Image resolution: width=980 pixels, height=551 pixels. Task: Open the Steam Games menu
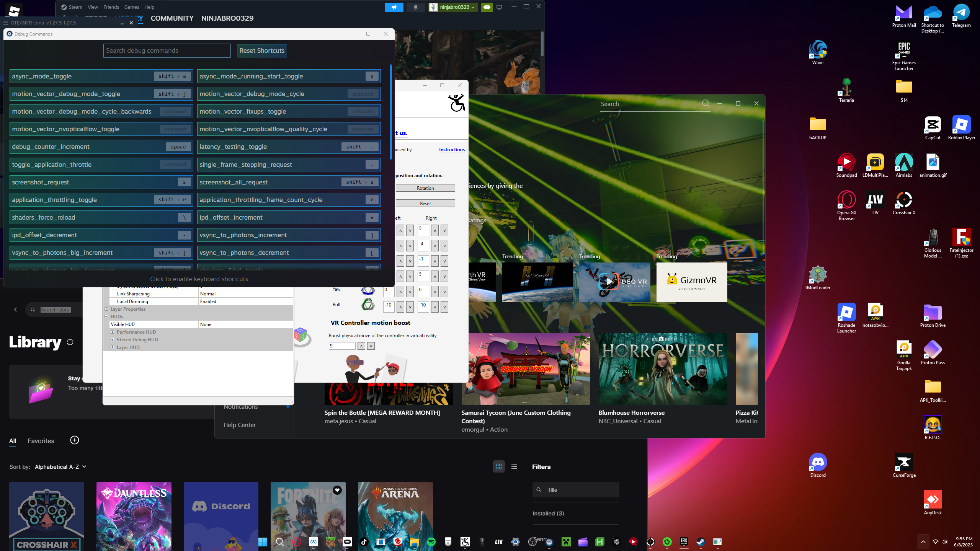[131, 7]
